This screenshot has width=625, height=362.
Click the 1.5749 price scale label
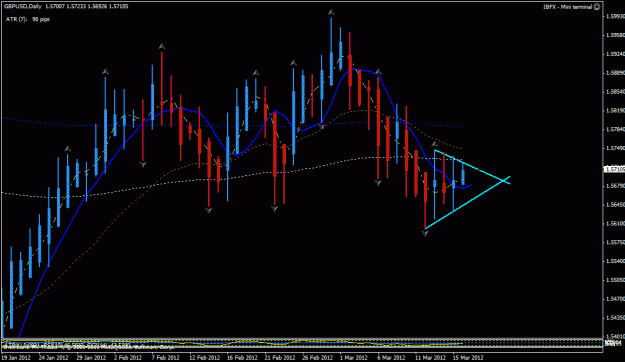[x=615, y=148]
